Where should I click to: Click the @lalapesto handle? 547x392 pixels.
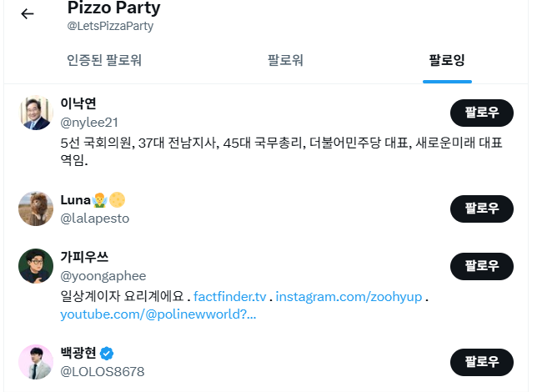click(x=95, y=219)
